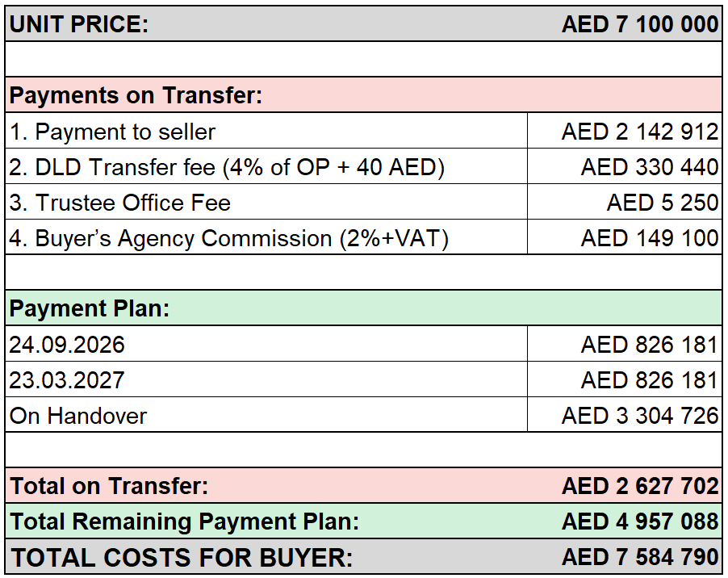Click the green Payment Plan header
Image resolution: width=728 pixels, height=578 pixels.
coord(363,308)
